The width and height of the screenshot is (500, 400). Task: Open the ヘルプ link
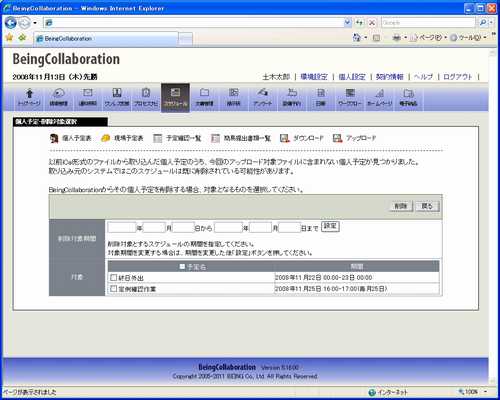[423, 77]
